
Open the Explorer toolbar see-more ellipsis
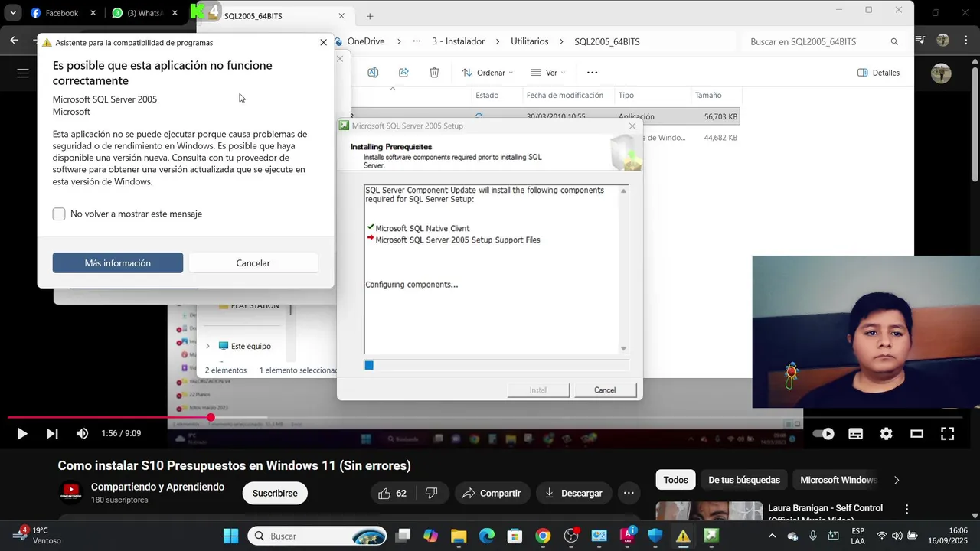592,73
